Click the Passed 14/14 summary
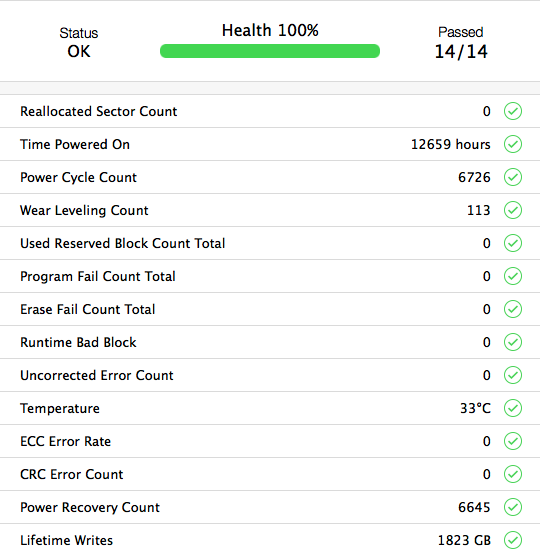Image resolution: width=540 pixels, height=556 pixels. tap(461, 43)
